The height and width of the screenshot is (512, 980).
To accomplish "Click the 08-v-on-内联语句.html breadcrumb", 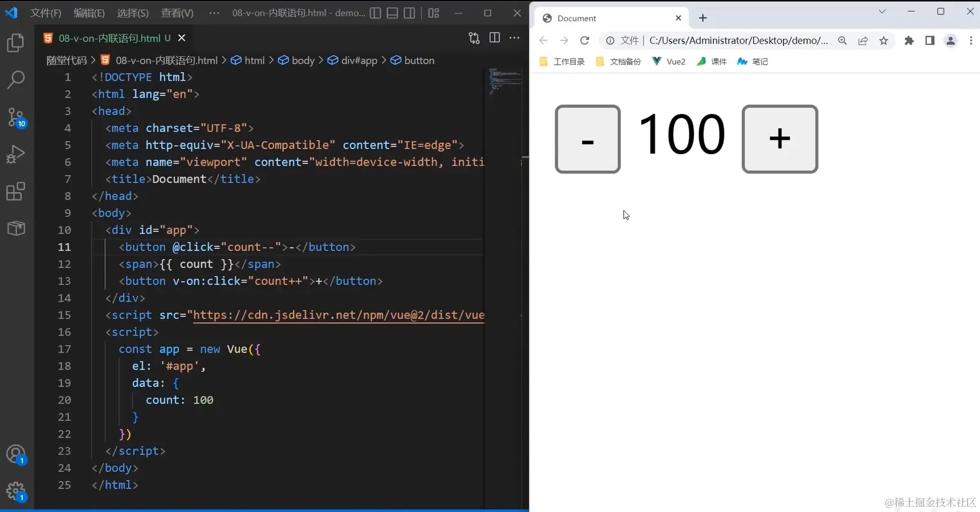I will pyautogui.click(x=159, y=60).
